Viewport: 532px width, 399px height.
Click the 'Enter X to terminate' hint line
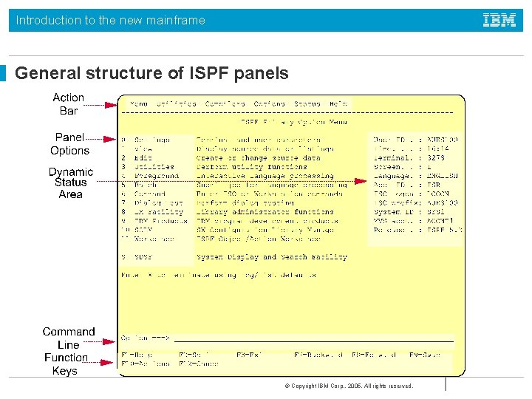click(x=219, y=275)
